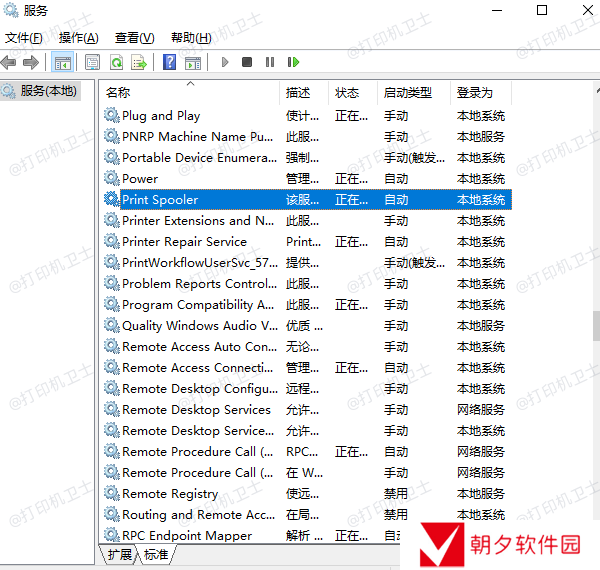The image size is (600, 570).
Task: Click 禁用 startup type of Remote Registry
Action: coord(396,493)
